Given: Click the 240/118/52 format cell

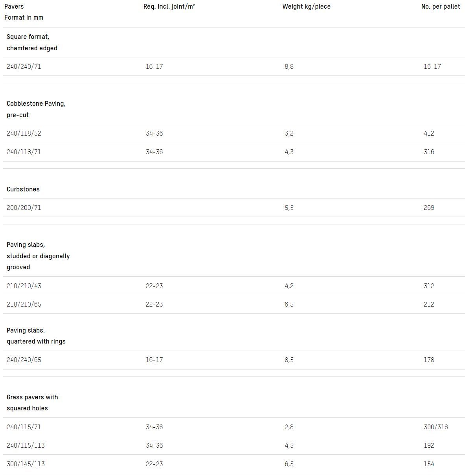Looking at the screenshot, I should coord(24,133).
